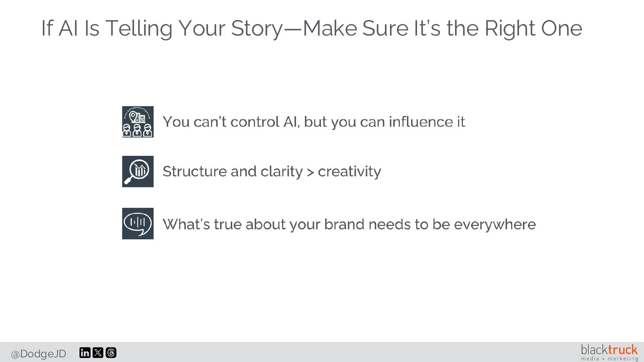Click the slide title about AI story
This screenshot has width=644, height=362.
coord(311,28)
